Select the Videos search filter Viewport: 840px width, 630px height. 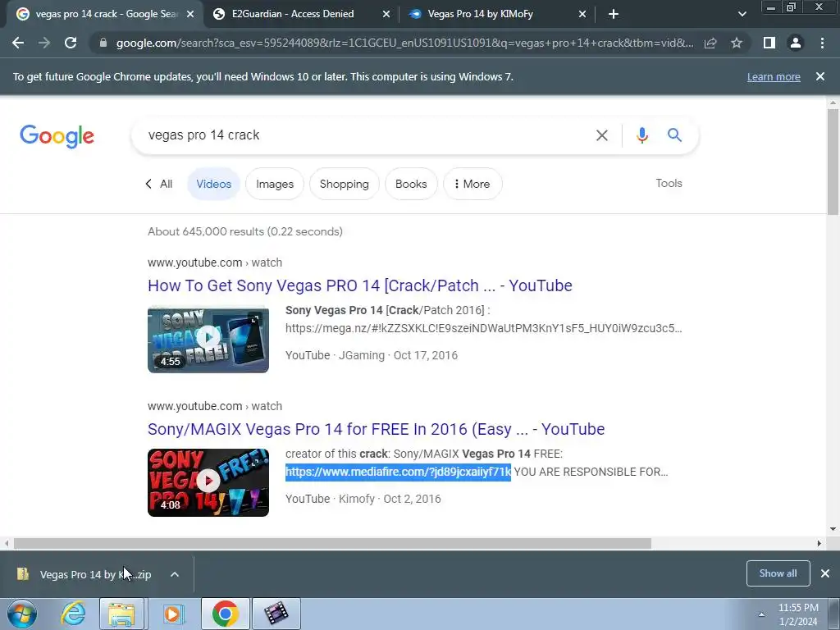(213, 184)
